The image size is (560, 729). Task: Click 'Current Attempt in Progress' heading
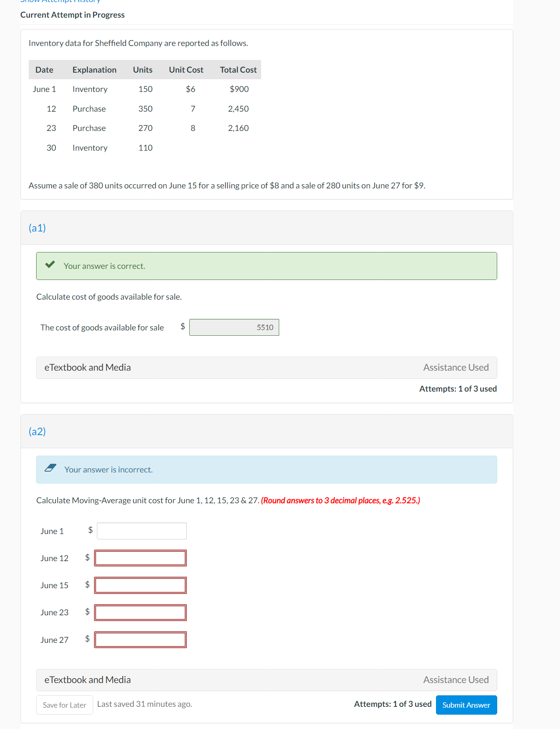pos(72,15)
